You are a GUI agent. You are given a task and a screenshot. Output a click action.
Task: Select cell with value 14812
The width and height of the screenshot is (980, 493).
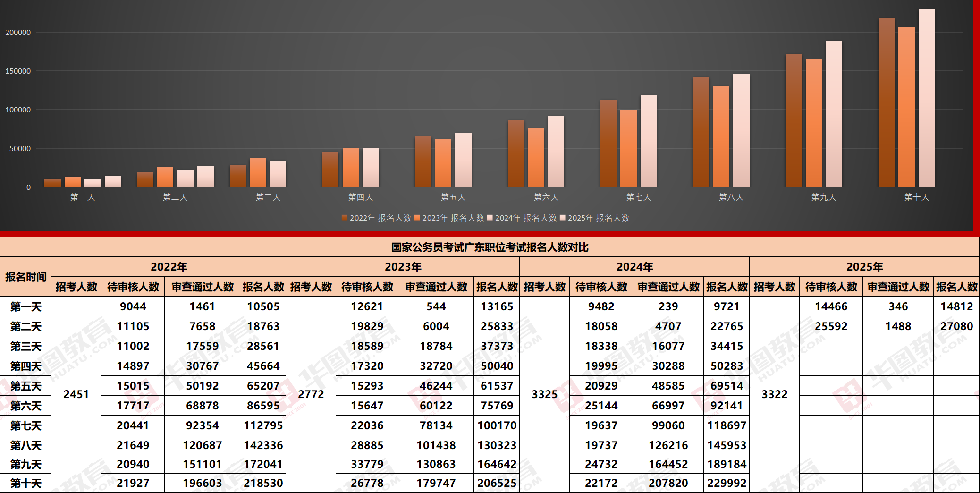(x=956, y=306)
